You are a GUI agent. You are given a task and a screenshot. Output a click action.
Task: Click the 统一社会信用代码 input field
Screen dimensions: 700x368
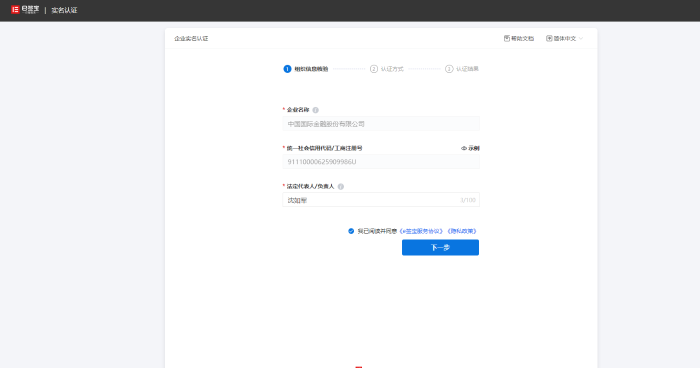click(381, 162)
